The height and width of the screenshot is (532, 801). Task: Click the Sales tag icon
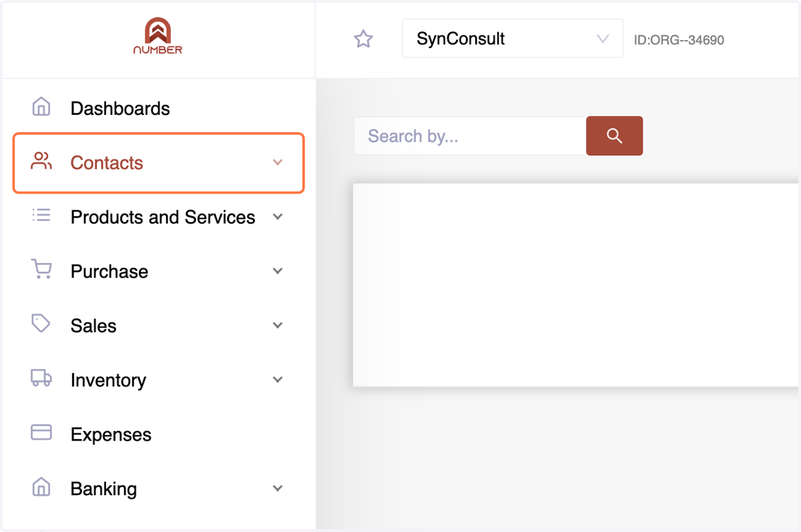tap(41, 324)
